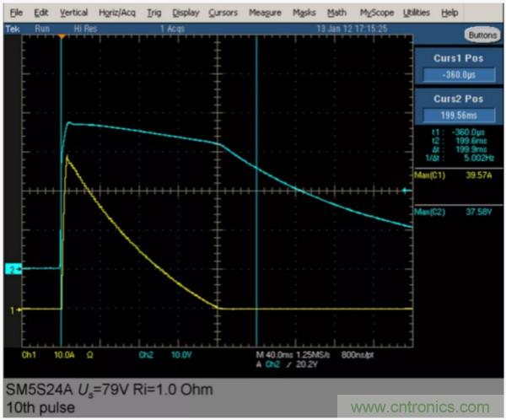
Task: Click the Curs2 Pos value field
Action: pyautogui.click(x=458, y=114)
